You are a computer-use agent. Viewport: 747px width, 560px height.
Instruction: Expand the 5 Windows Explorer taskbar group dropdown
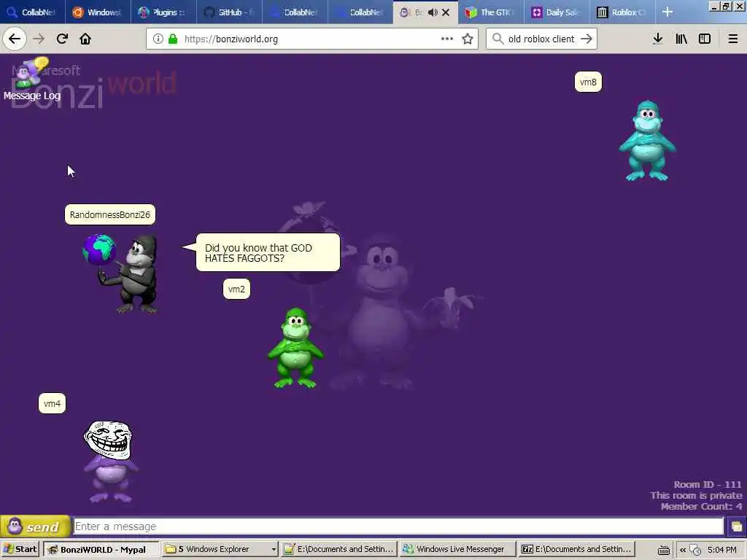274,549
